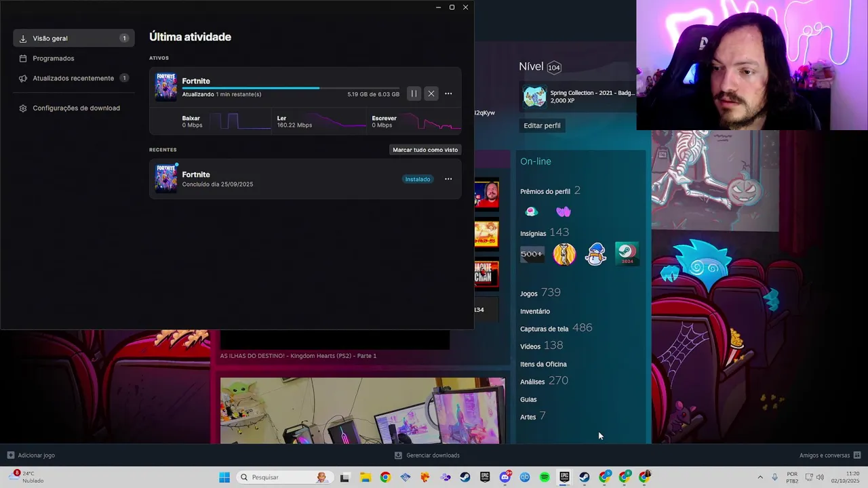Click the wizard duck badge icon
868x488 pixels.
pyautogui.click(x=595, y=254)
